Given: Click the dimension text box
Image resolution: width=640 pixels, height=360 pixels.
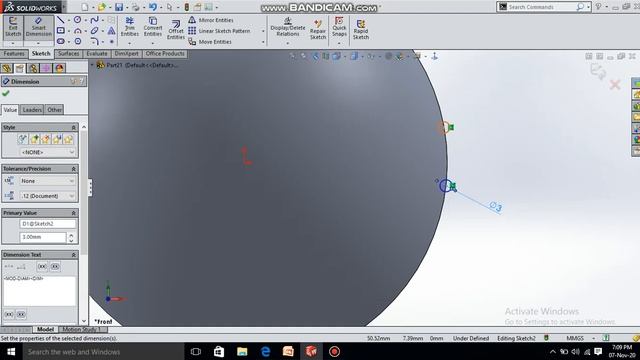Looking at the screenshot, I should (40, 291).
